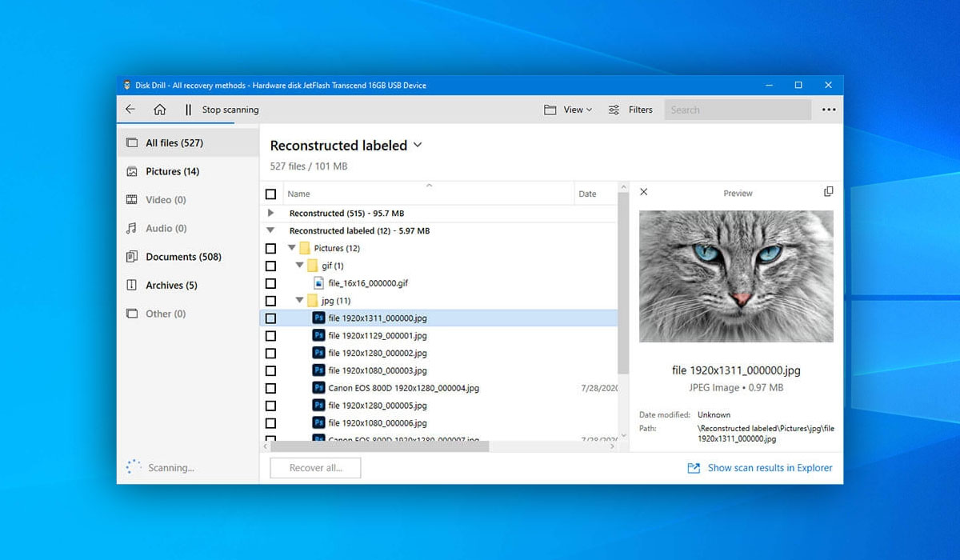The image size is (960, 560).
Task: Pause scanning with the pause icon
Action: [188, 110]
